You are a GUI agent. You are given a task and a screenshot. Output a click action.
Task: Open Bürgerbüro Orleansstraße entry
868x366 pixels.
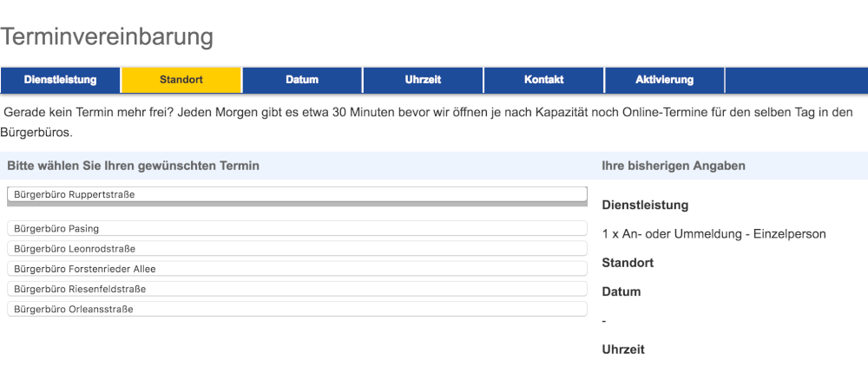[297, 309]
